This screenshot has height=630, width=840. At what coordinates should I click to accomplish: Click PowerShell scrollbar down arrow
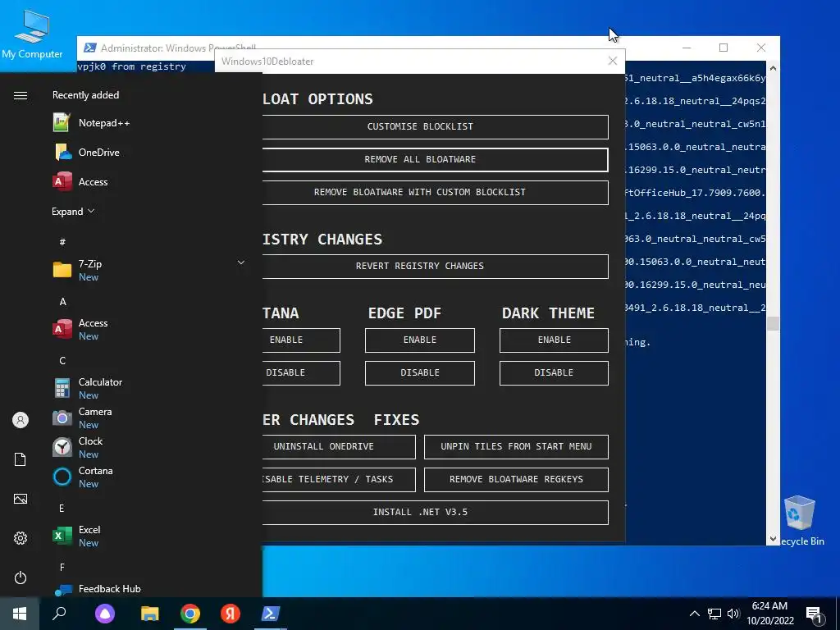pos(773,538)
